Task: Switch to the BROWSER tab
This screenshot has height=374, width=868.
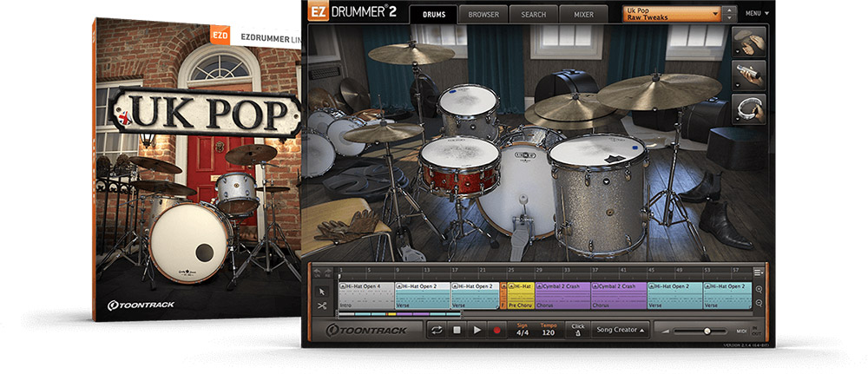Action: [x=483, y=15]
